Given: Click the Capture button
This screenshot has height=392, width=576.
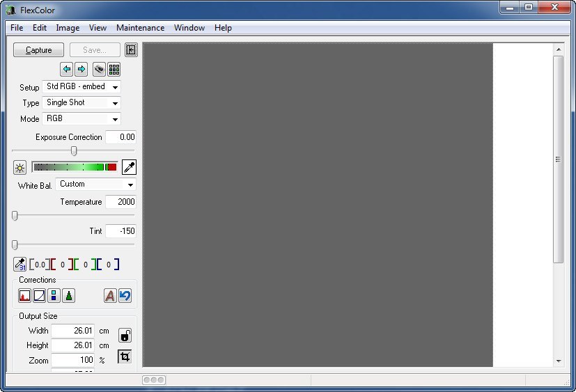Looking at the screenshot, I should coord(38,50).
